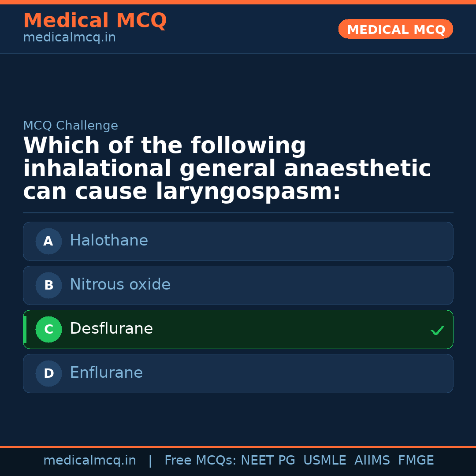Click the circle B badge beside Nitrous oxide
The image size is (476, 476).
[48, 285]
